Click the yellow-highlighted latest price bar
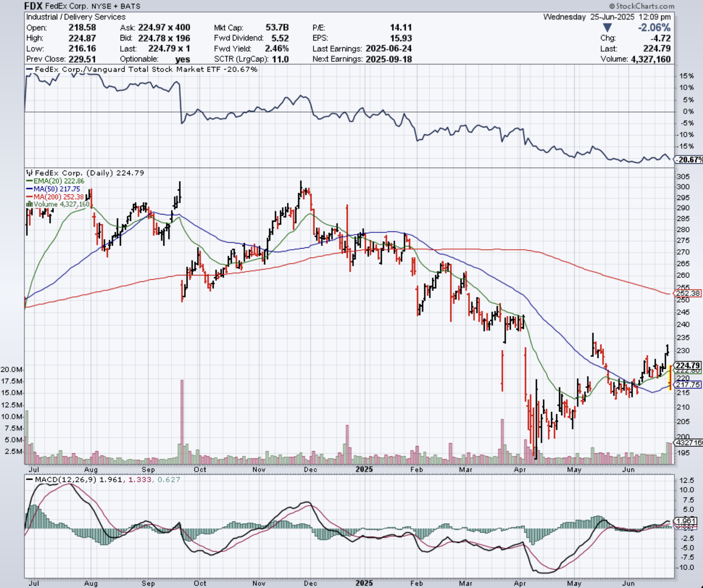703x588 pixels. click(670, 377)
